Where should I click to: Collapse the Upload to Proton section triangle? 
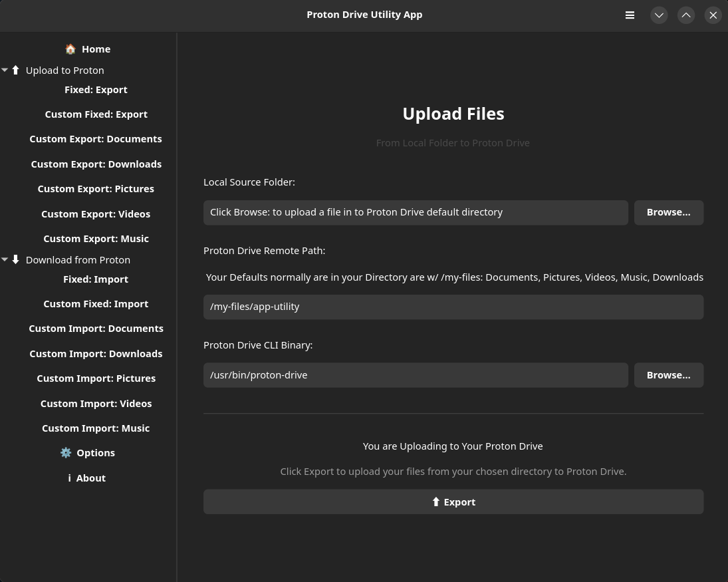coord(5,70)
